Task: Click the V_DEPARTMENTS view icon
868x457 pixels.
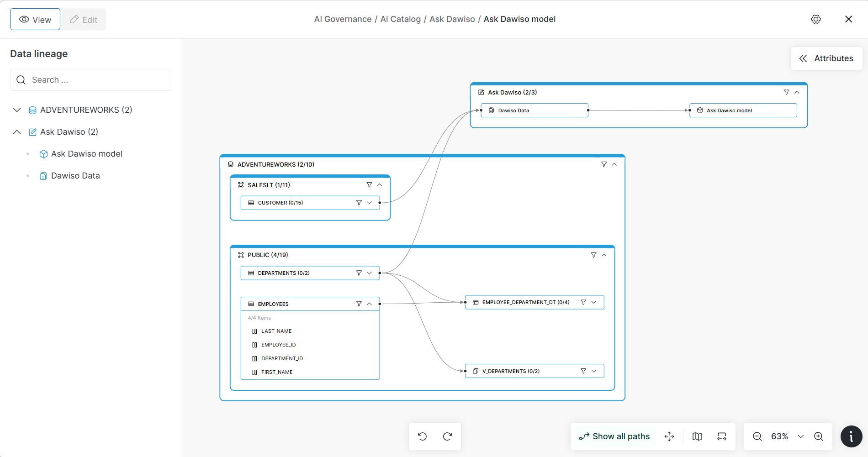Action: (476, 371)
